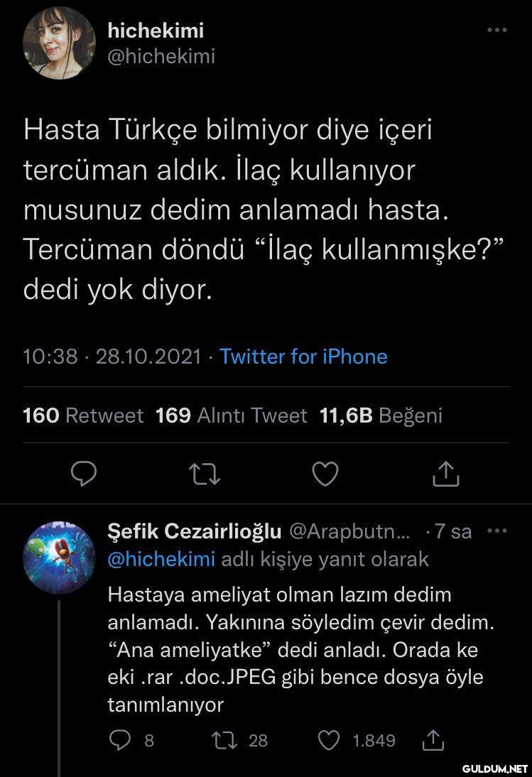
Task: Open Şefik Cezairlioğlu's profile name
Action: pyautogui.click(x=195, y=531)
